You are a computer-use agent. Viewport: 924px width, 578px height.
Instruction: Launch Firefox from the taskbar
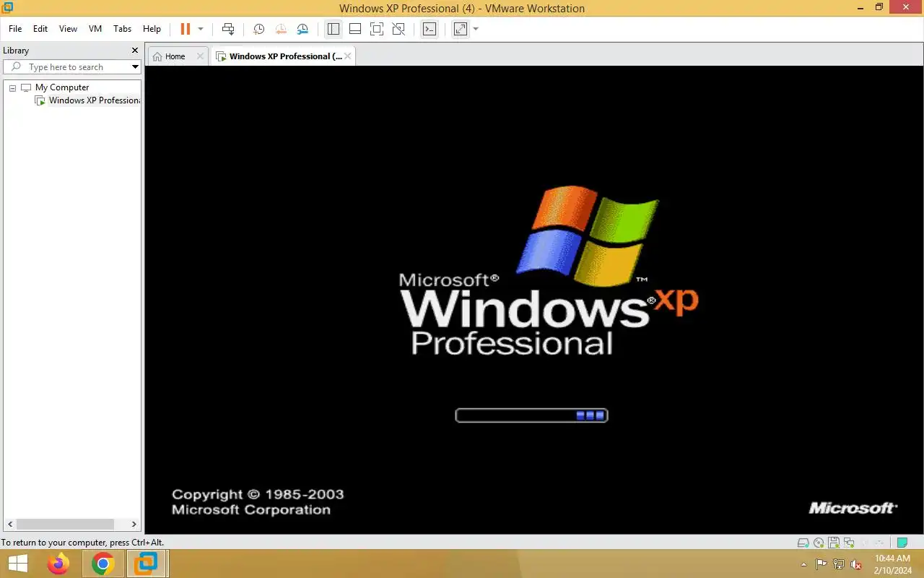coord(58,564)
